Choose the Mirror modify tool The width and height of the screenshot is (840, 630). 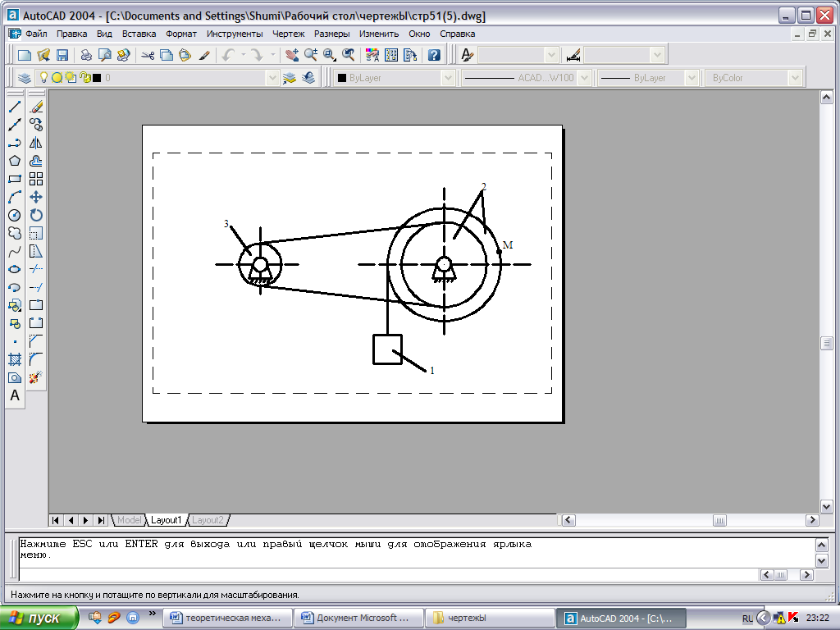[x=36, y=143]
